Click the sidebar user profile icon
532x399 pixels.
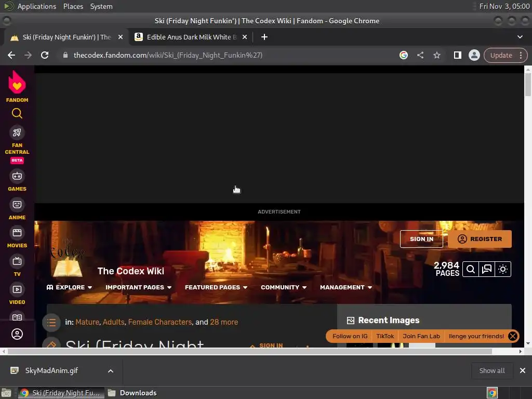pos(17,334)
